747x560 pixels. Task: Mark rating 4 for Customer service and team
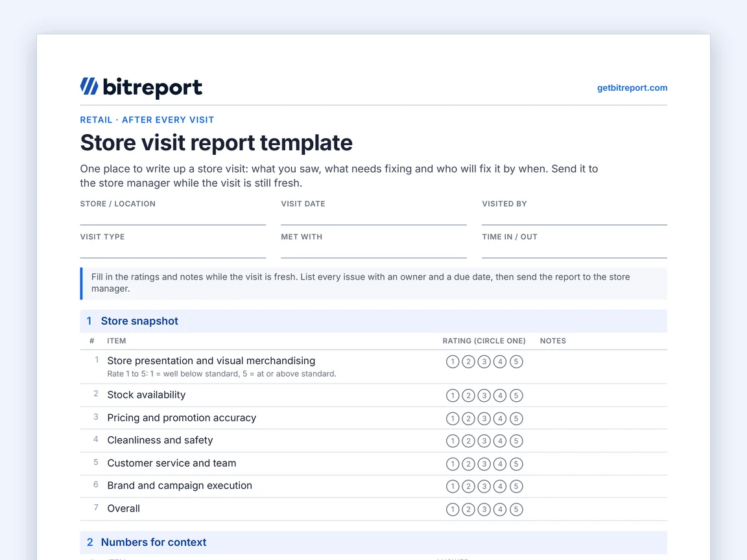click(500, 464)
